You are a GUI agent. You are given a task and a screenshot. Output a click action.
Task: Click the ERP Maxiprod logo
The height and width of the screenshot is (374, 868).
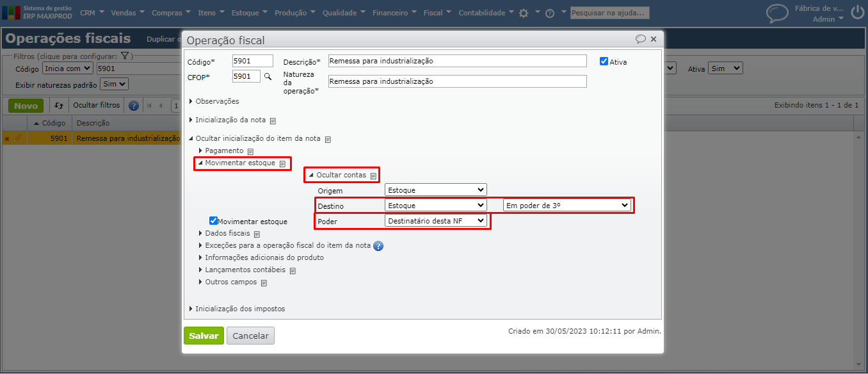coord(37,12)
